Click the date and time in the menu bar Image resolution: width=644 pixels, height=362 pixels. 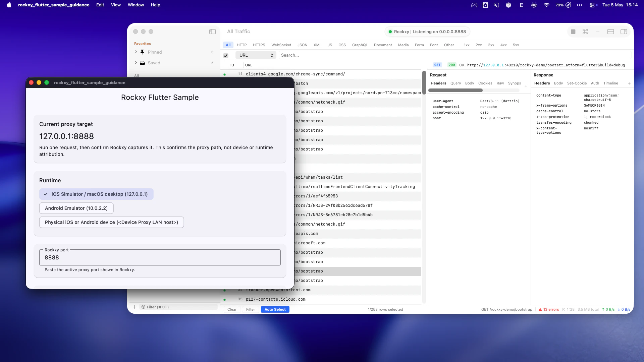pos(620,5)
